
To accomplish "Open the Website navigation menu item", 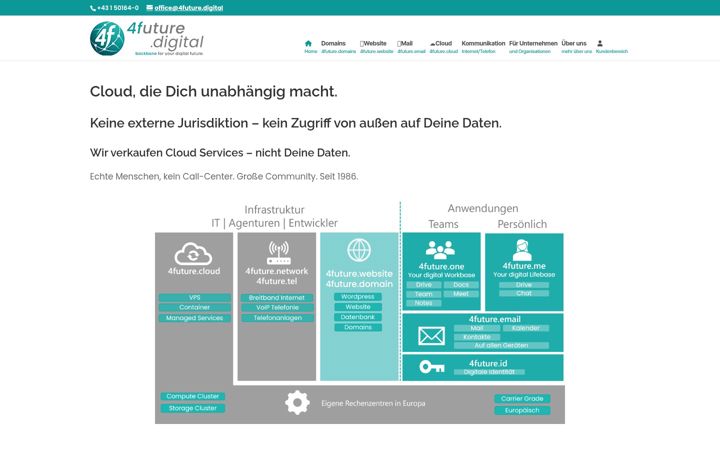I will [x=373, y=43].
